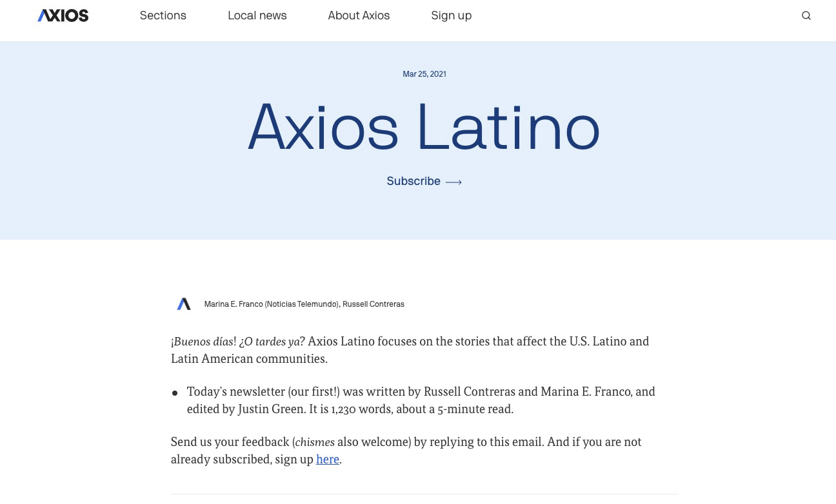Open the About Axios menu
836x504 pixels.
[359, 15]
